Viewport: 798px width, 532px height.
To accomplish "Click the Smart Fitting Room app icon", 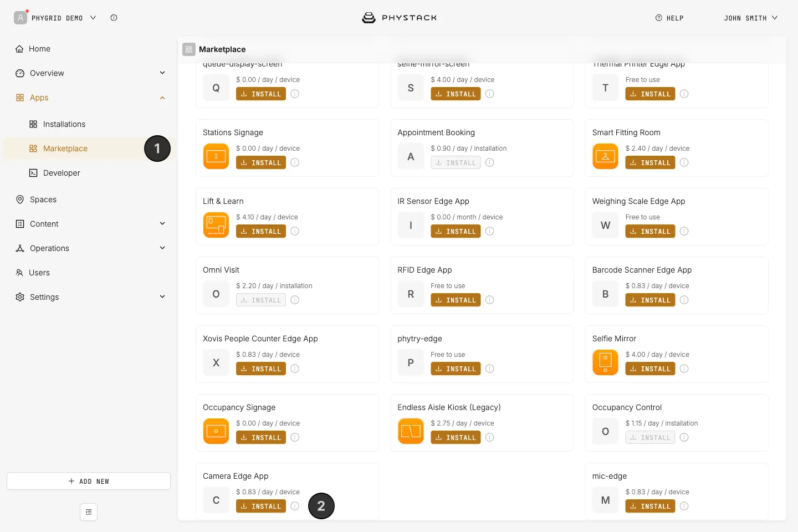I will point(605,156).
